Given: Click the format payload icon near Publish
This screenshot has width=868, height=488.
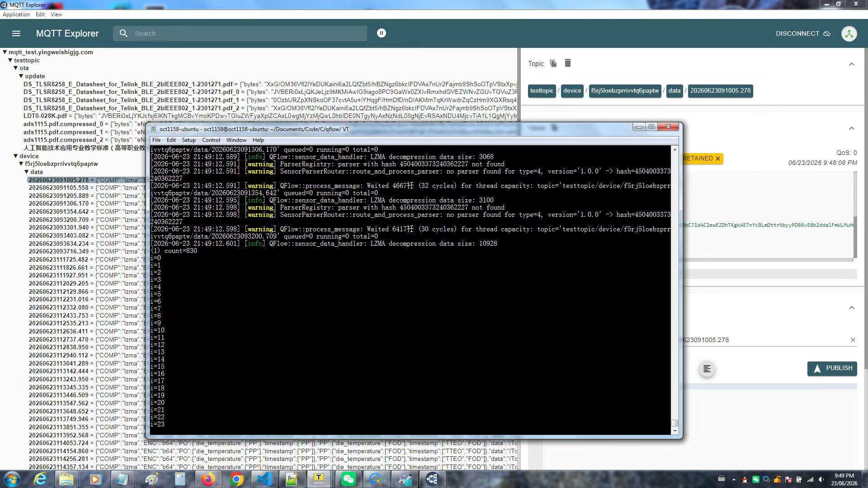Looking at the screenshot, I should [707, 369].
